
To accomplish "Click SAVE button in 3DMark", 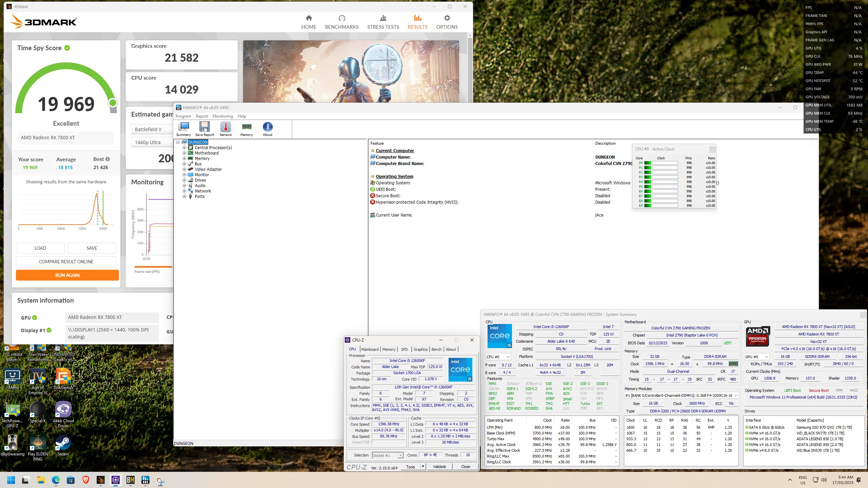I will (x=92, y=248).
